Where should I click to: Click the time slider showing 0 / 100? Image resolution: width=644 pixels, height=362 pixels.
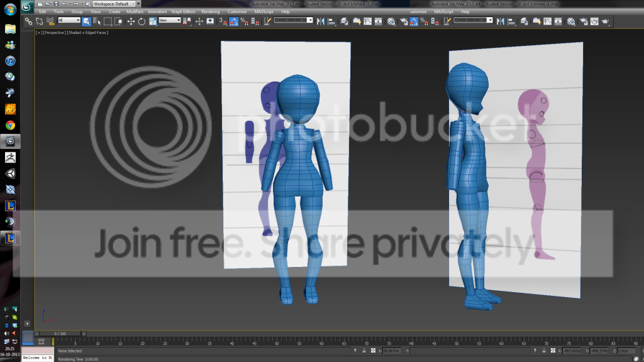click(60, 334)
